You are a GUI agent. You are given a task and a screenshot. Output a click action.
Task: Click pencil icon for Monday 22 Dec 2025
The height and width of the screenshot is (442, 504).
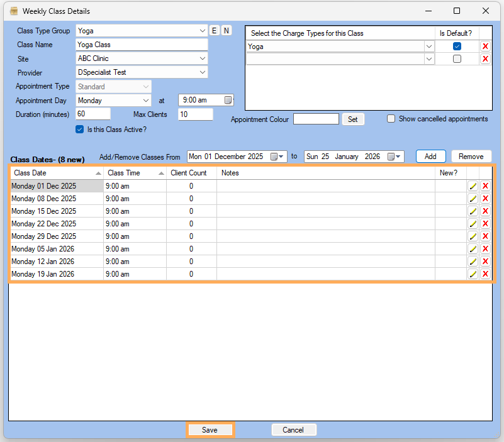pyautogui.click(x=473, y=224)
